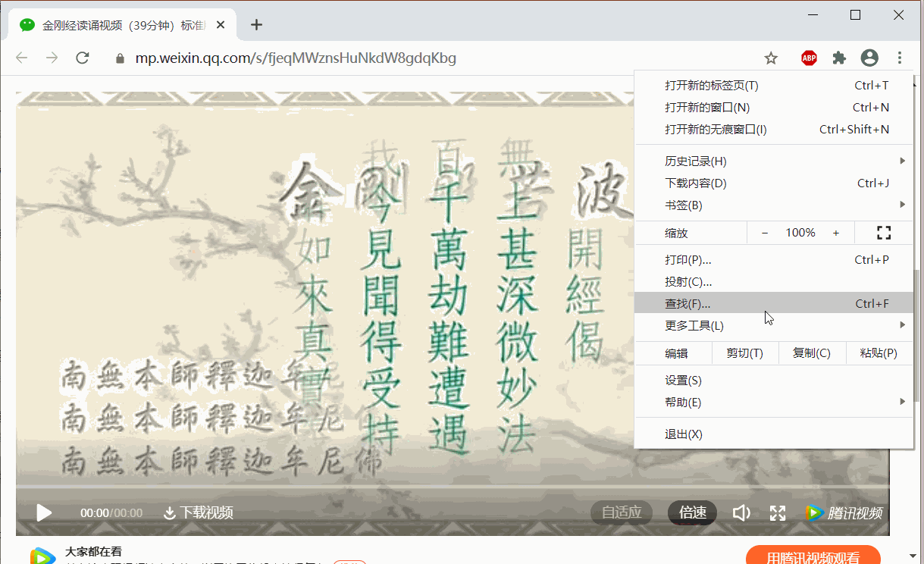Reload the current page

coord(82,58)
